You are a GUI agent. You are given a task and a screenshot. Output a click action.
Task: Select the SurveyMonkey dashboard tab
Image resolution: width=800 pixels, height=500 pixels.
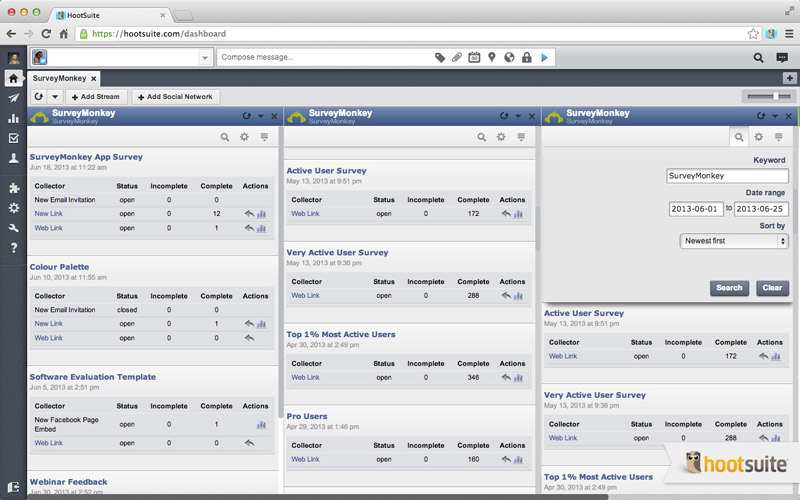59,78
